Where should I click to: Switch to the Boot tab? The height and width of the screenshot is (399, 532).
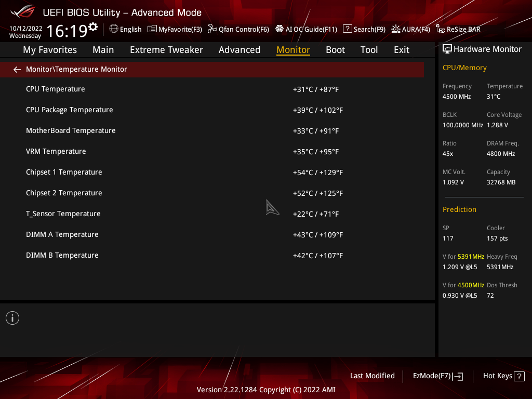click(335, 50)
